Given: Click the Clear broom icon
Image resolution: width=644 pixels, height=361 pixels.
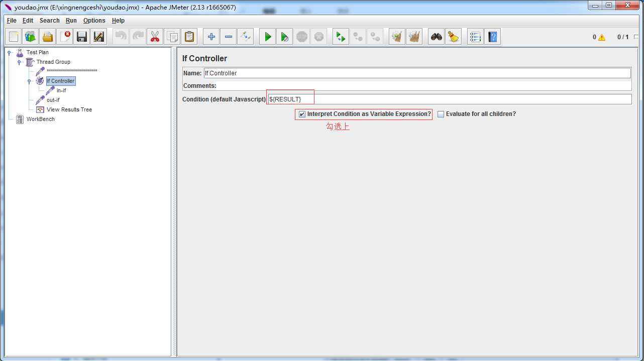Looking at the screenshot, I should click(x=397, y=37).
